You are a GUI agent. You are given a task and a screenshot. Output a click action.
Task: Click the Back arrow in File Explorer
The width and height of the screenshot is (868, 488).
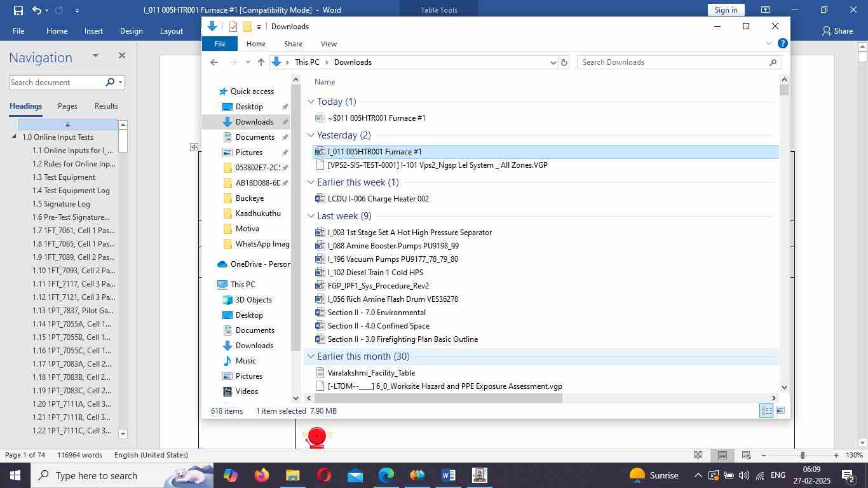pos(214,62)
